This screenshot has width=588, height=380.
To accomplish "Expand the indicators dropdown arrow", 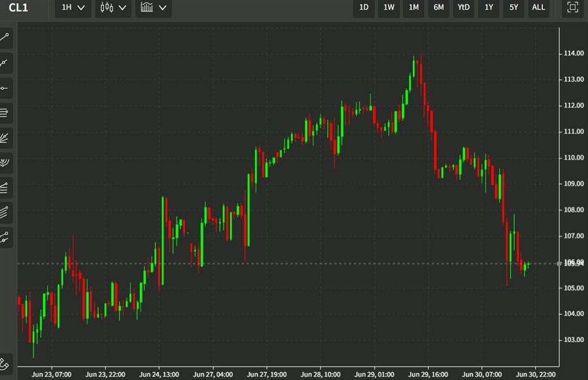I will click(x=163, y=7).
